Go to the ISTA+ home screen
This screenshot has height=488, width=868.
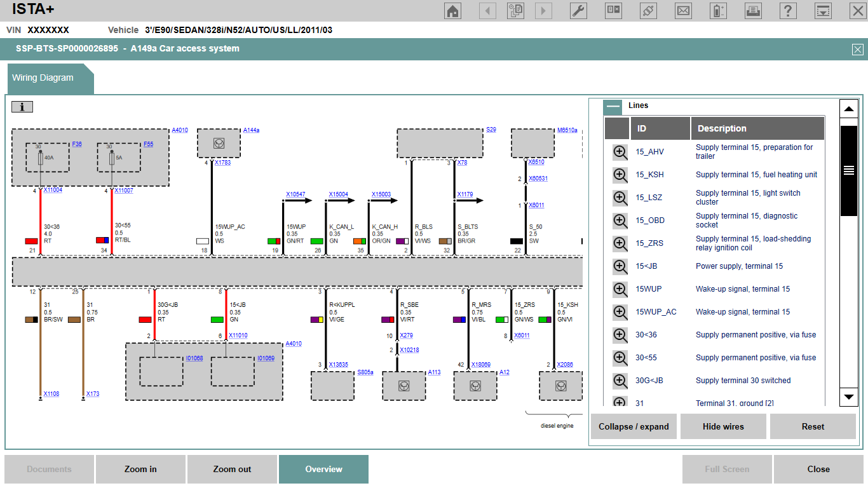[x=453, y=11]
